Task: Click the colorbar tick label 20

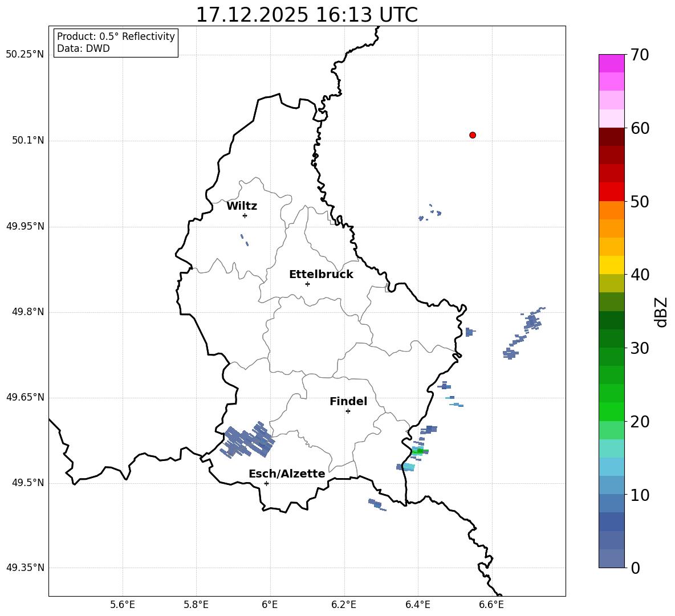Action: (x=640, y=422)
